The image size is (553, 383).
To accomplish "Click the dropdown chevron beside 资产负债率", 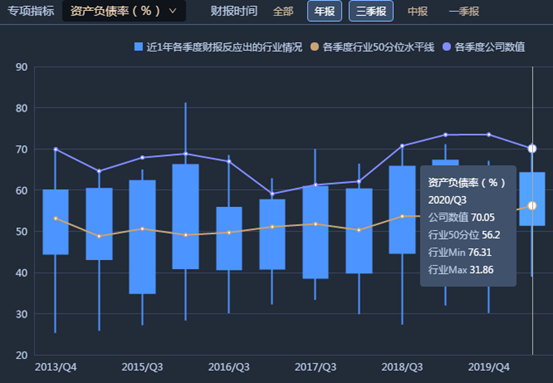I will pos(172,11).
